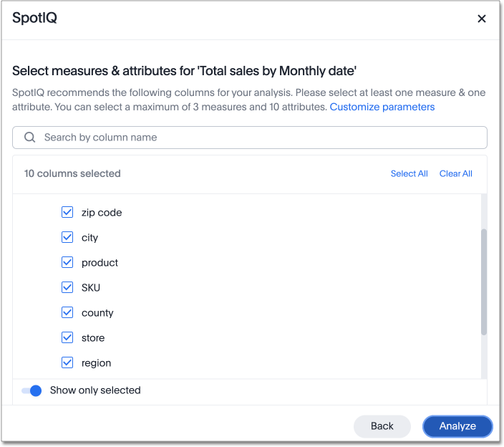Click the zip code label
The height and width of the screenshot is (447, 504).
(x=102, y=212)
